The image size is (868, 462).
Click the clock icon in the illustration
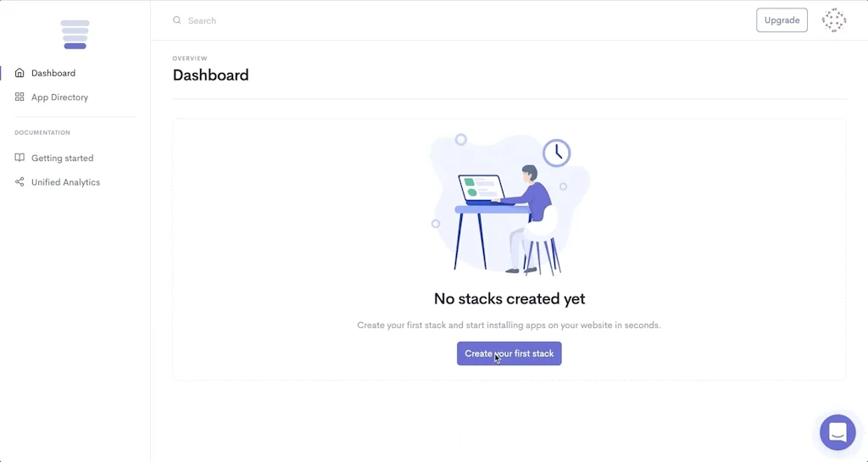557,153
